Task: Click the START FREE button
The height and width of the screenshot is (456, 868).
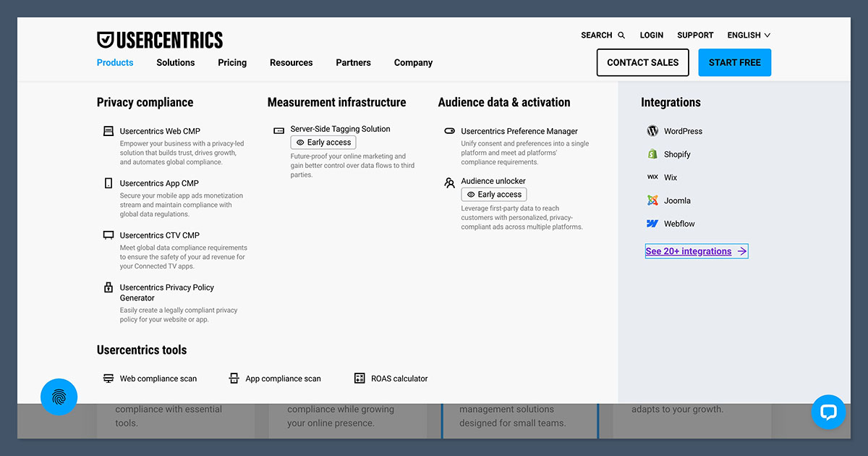Action: pyautogui.click(x=734, y=62)
